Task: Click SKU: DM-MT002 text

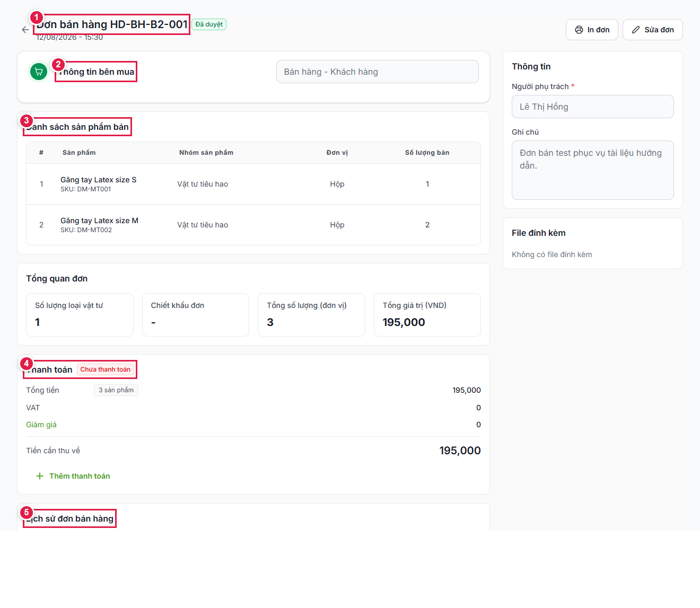Action: tap(86, 230)
